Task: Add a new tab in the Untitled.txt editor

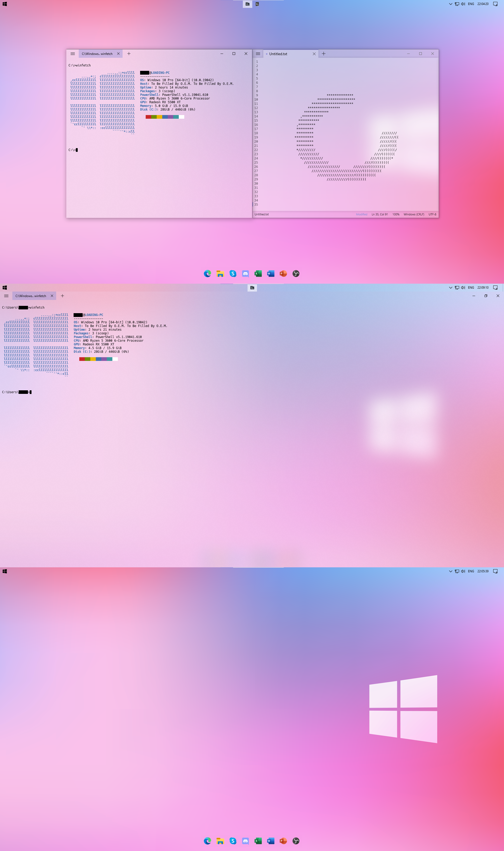Action: [x=324, y=54]
